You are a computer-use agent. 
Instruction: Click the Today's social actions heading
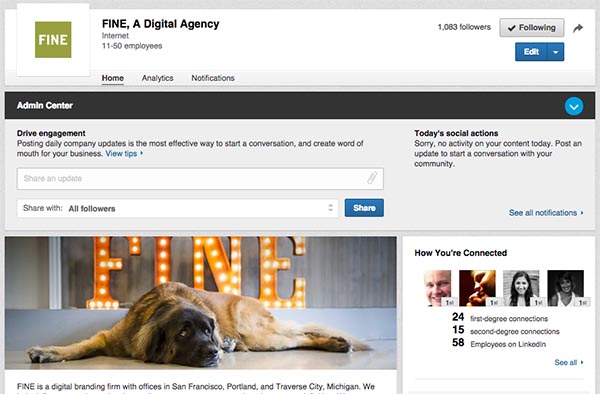(456, 133)
